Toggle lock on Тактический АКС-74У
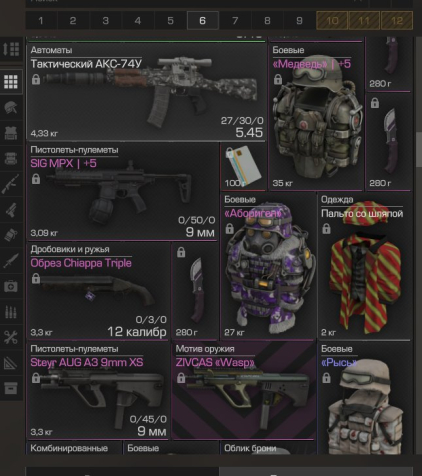 (x=36, y=79)
